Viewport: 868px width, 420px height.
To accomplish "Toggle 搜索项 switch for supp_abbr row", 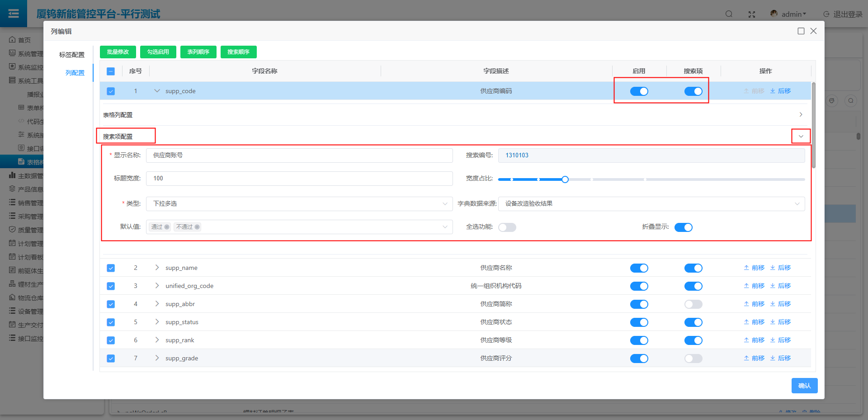I will 693,304.
